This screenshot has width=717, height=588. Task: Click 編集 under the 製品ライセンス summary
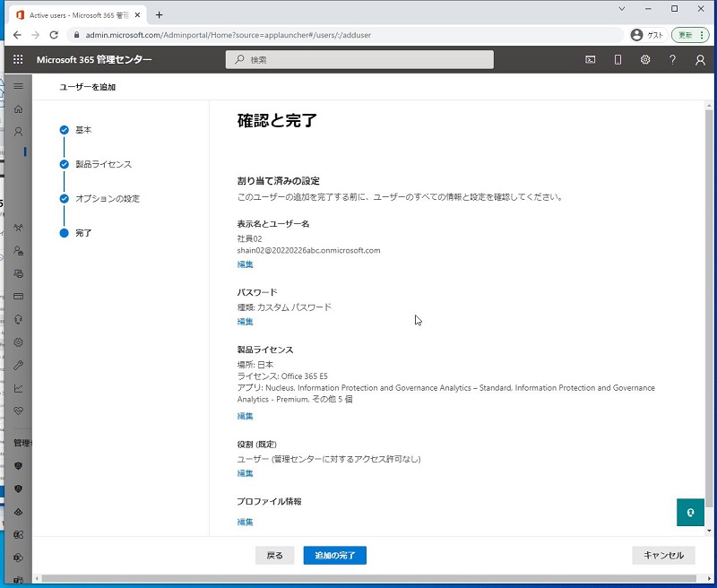point(245,416)
